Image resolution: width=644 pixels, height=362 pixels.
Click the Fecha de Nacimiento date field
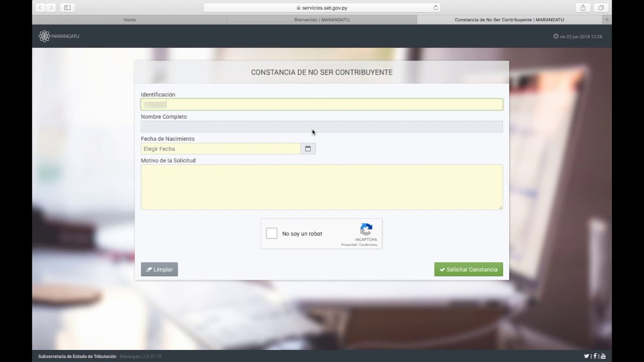pyautogui.click(x=220, y=149)
